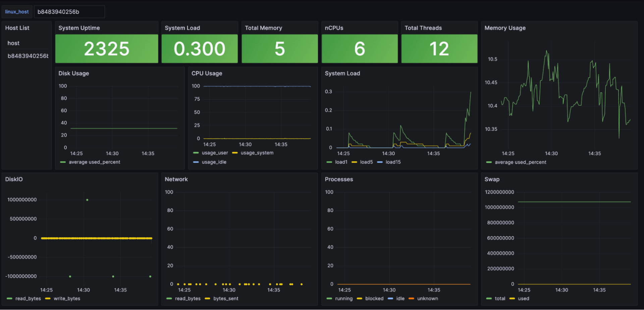
Task: Toggle bytes_sent series in Network legend
Action: pos(226,299)
